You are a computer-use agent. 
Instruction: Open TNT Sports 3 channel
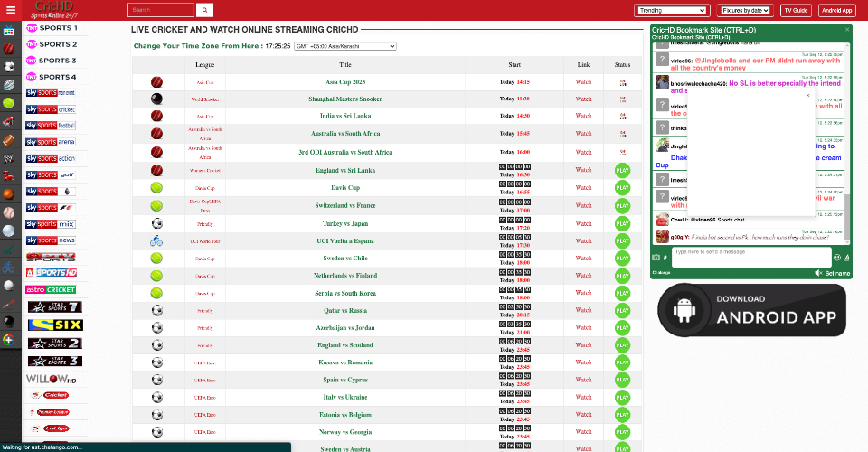point(52,61)
